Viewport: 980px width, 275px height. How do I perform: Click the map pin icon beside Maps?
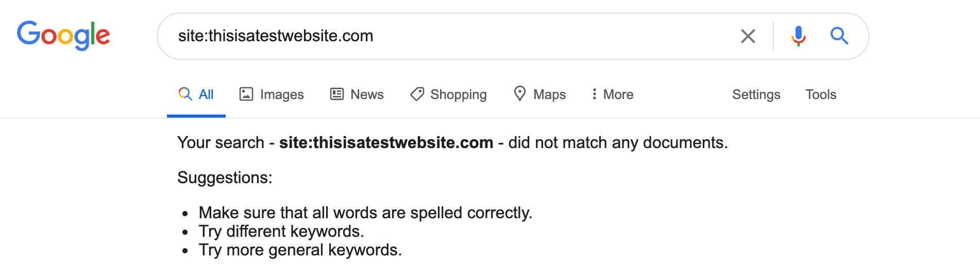click(520, 93)
